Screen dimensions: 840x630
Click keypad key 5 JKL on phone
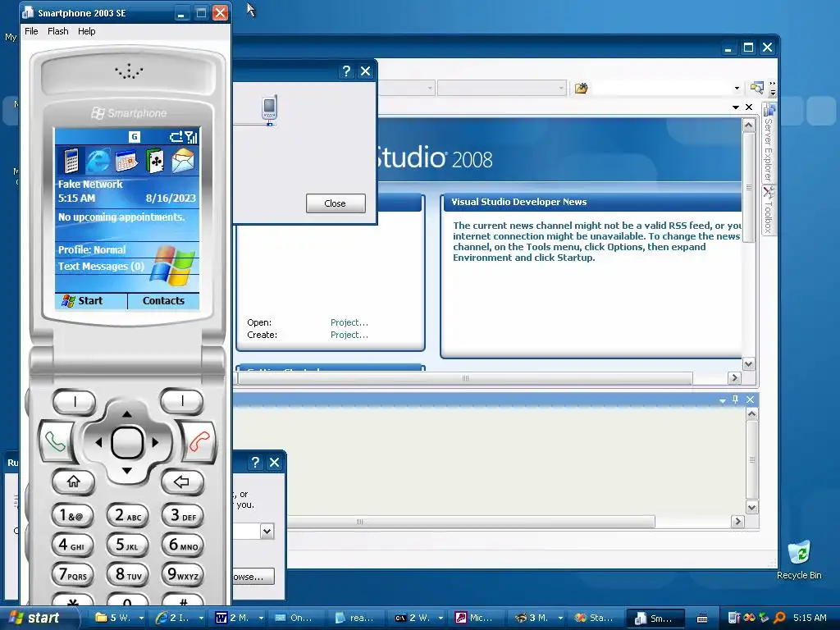(127, 545)
